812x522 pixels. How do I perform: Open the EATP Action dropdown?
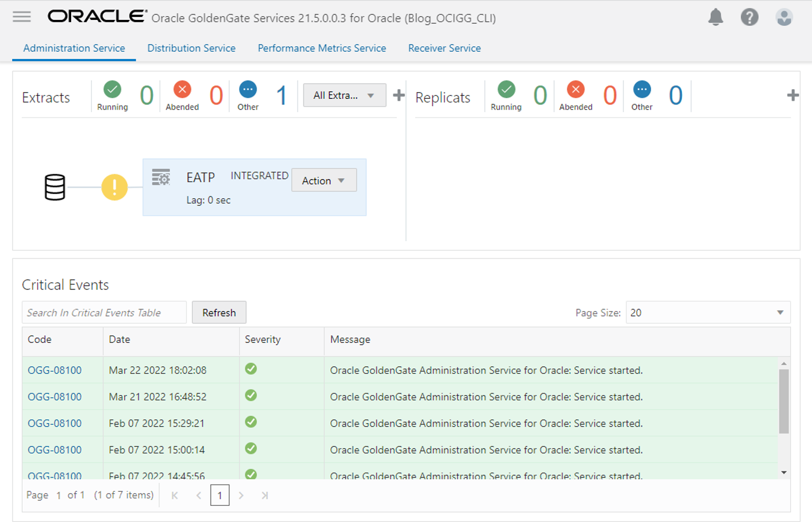tap(323, 180)
